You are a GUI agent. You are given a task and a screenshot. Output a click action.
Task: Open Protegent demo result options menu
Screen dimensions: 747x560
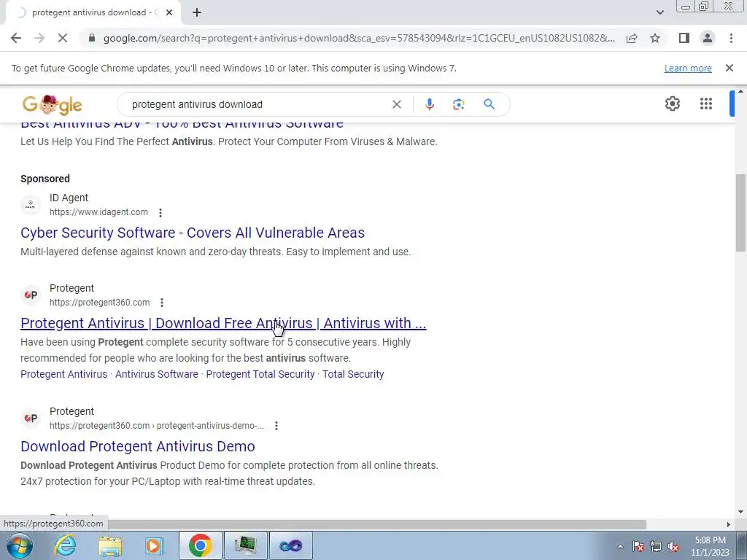276,426
